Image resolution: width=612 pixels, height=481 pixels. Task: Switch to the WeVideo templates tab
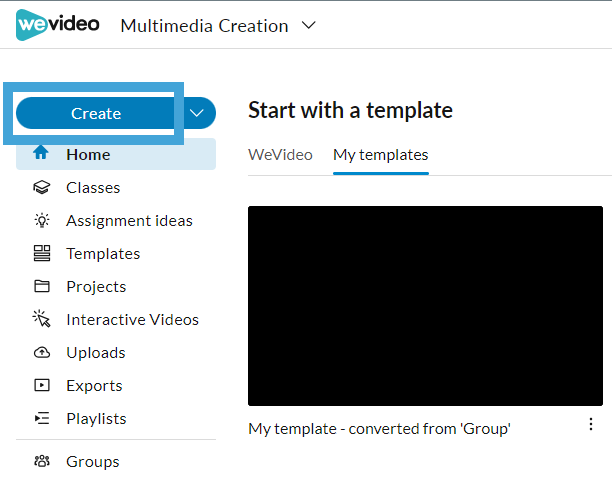pyautogui.click(x=280, y=155)
